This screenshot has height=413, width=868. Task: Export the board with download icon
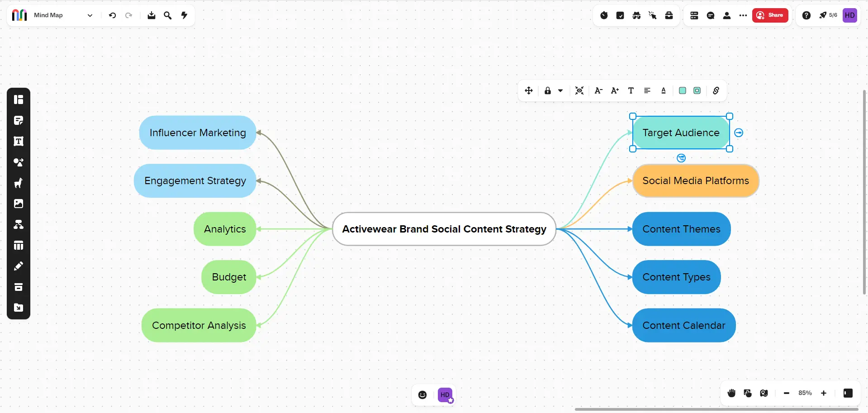point(152,15)
